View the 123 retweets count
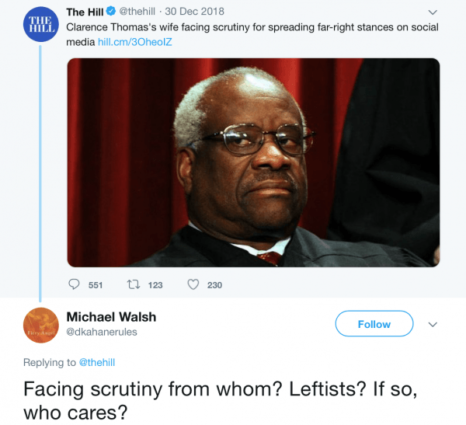The height and width of the screenshot is (425, 466). pyautogui.click(x=155, y=285)
